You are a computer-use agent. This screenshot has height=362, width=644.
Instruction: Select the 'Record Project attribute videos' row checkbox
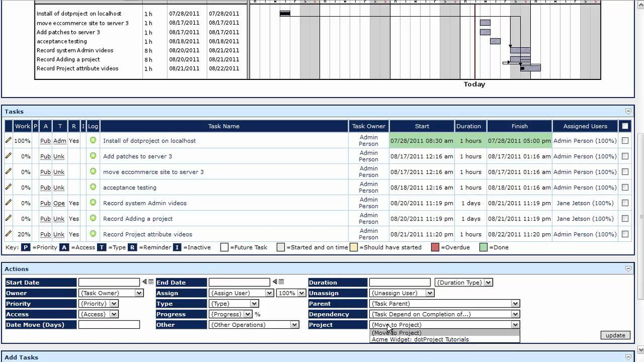625,234
